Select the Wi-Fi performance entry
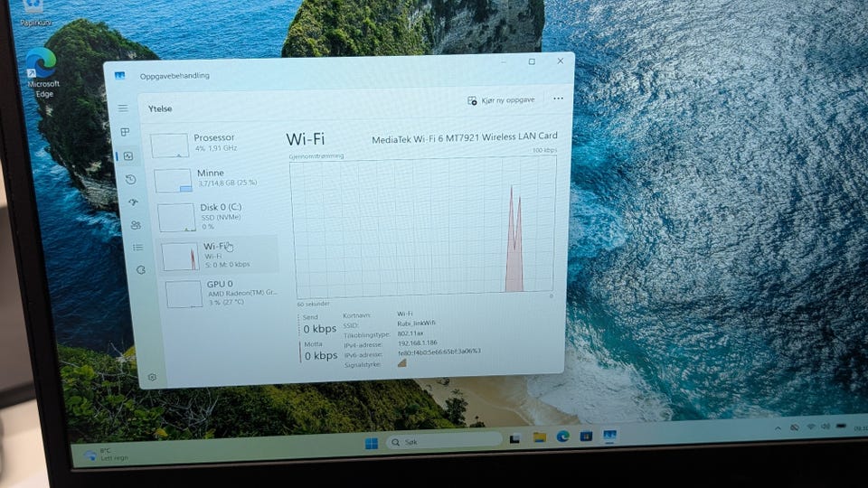 click(219, 255)
